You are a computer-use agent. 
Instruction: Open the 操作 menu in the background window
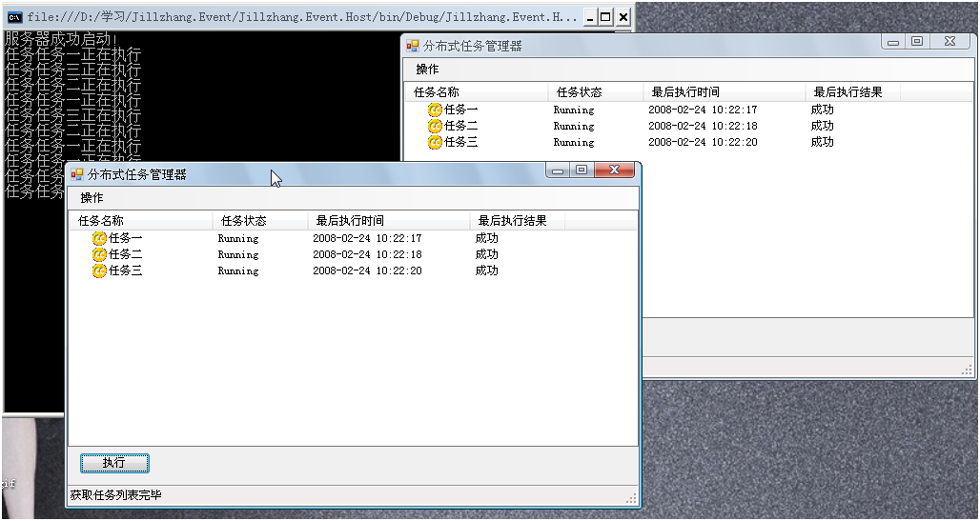click(427, 70)
